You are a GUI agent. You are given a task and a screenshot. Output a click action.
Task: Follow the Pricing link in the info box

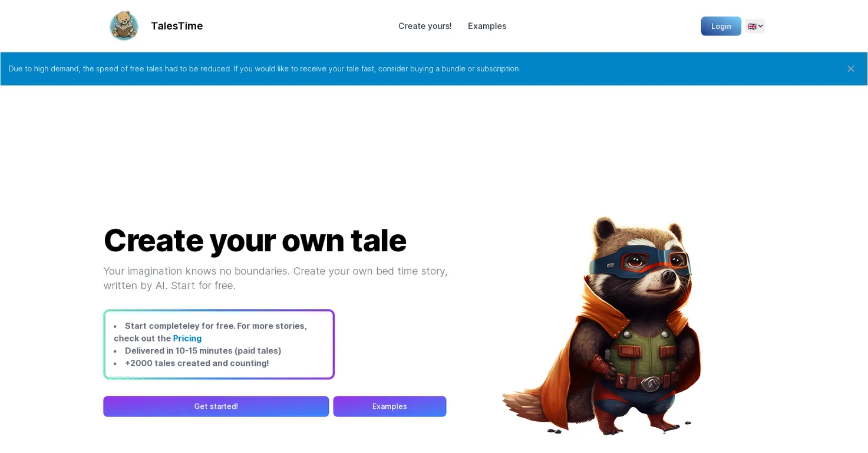pyautogui.click(x=187, y=339)
